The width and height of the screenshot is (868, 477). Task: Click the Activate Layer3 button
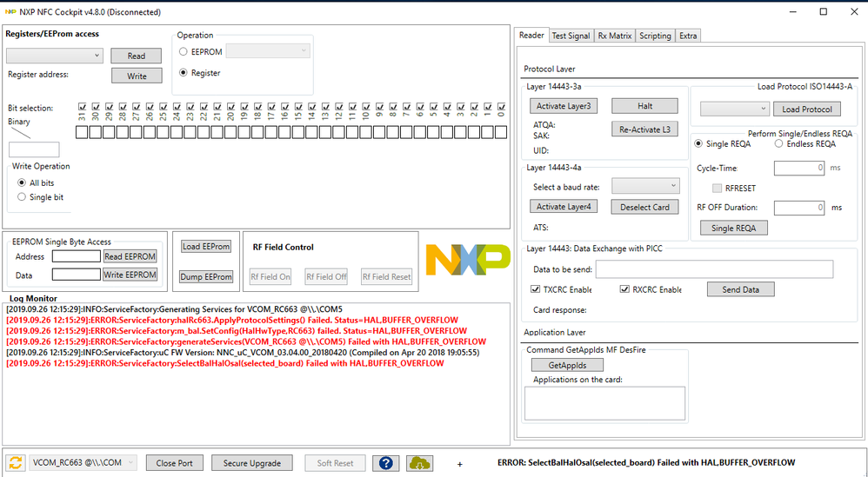coord(564,106)
